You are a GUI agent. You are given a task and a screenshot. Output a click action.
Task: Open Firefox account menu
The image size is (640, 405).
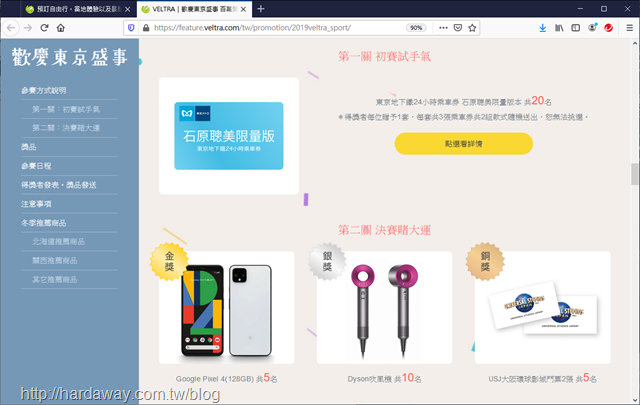click(592, 28)
